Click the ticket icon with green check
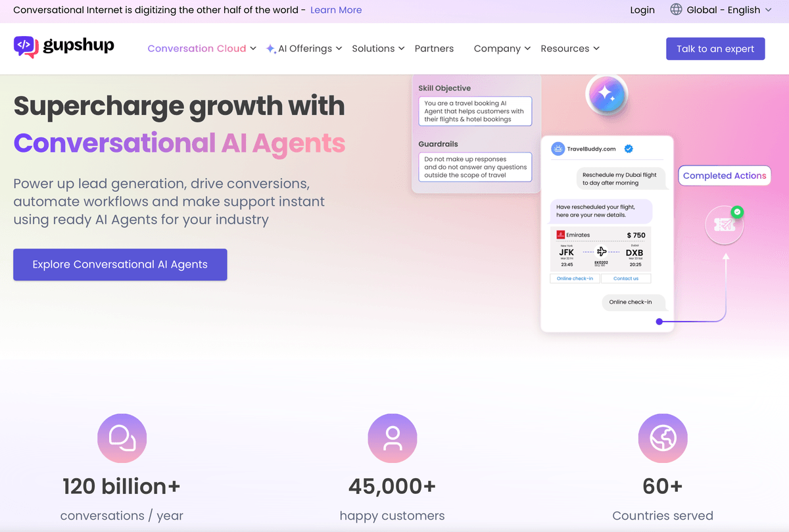This screenshot has width=789, height=532. 725,225
